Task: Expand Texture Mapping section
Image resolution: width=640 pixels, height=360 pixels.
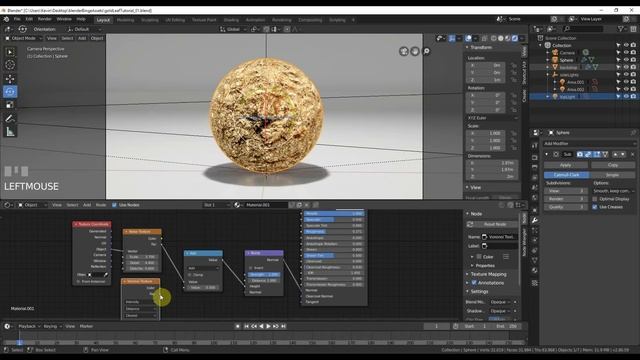Action: [488, 274]
